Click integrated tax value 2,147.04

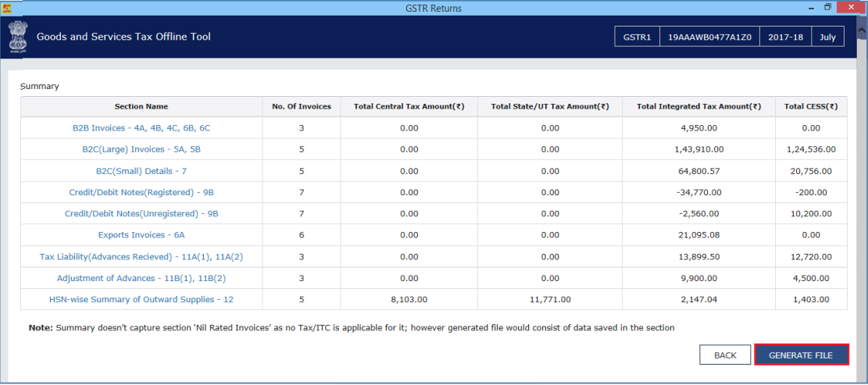point(699,299)
